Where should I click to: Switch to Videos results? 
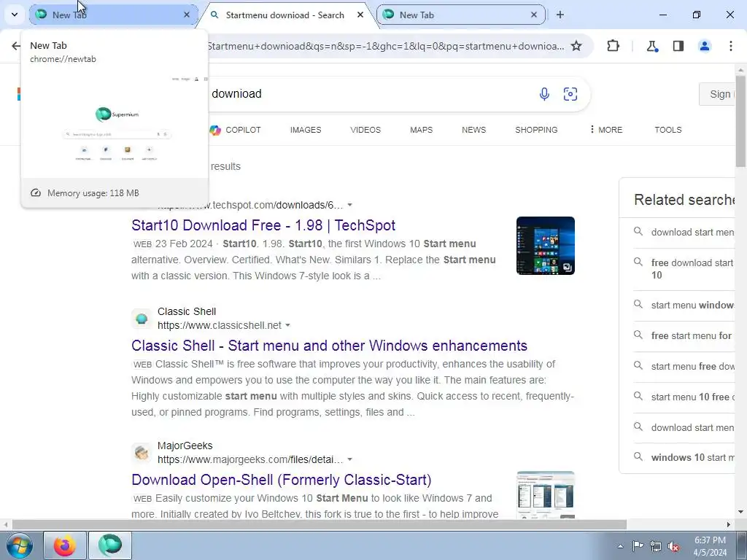365,130
